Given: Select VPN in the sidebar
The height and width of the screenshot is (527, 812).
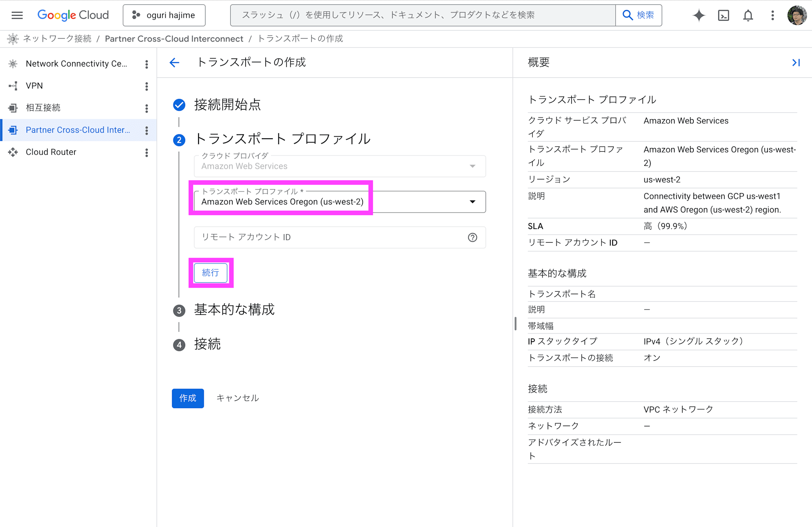Looking at the screenshot, I should point(34,86).
